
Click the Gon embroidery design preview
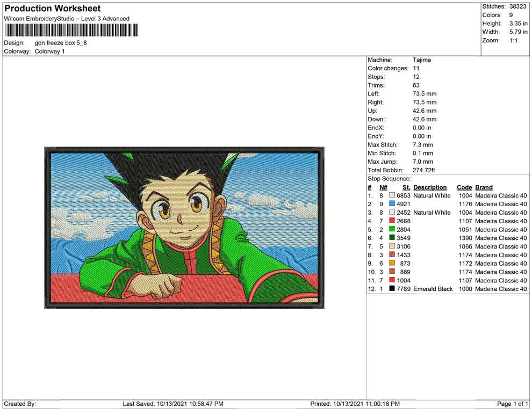pos(184,228)
